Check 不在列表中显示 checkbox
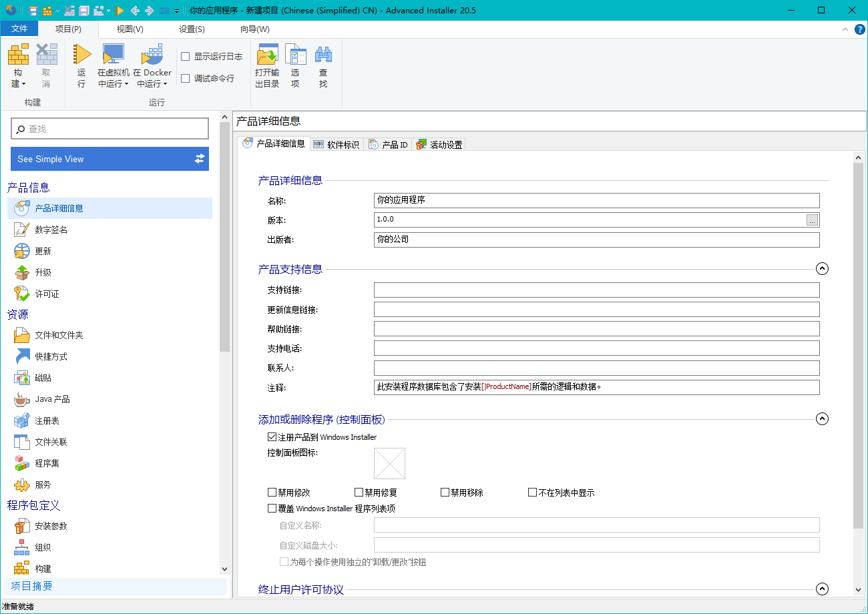The height and width of the screenshot is (614, 868). pyautogui.click(x=532, y=493)
